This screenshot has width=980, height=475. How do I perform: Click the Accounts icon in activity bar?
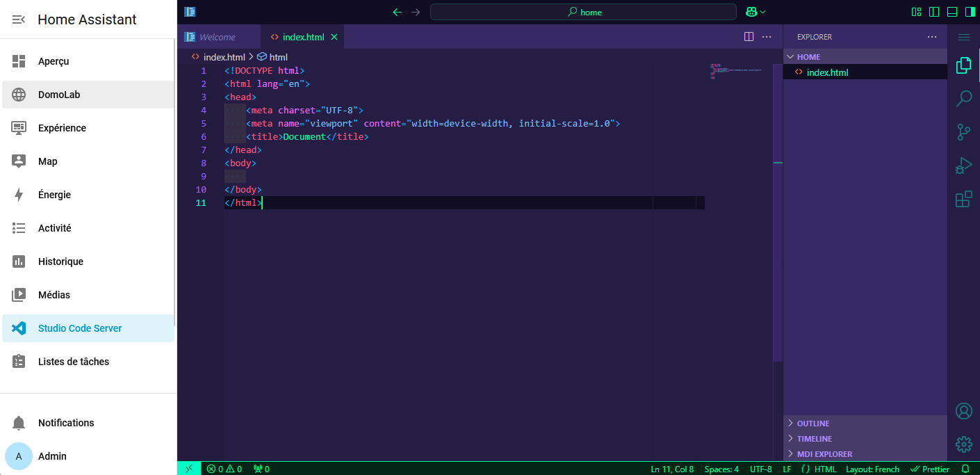pyautogui.click(x=963, y=411)
